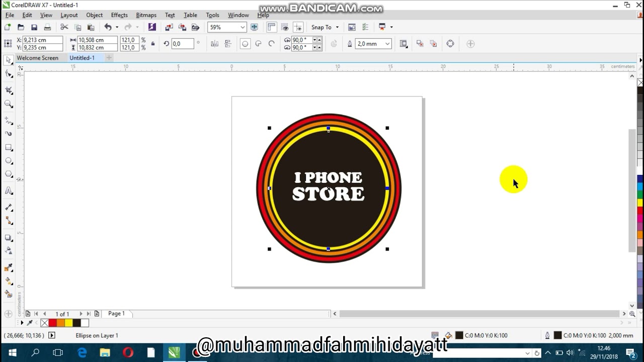Go to Page 1 at the bottom
This screenshot has height=362, width=644.
(x=116, y=313)
